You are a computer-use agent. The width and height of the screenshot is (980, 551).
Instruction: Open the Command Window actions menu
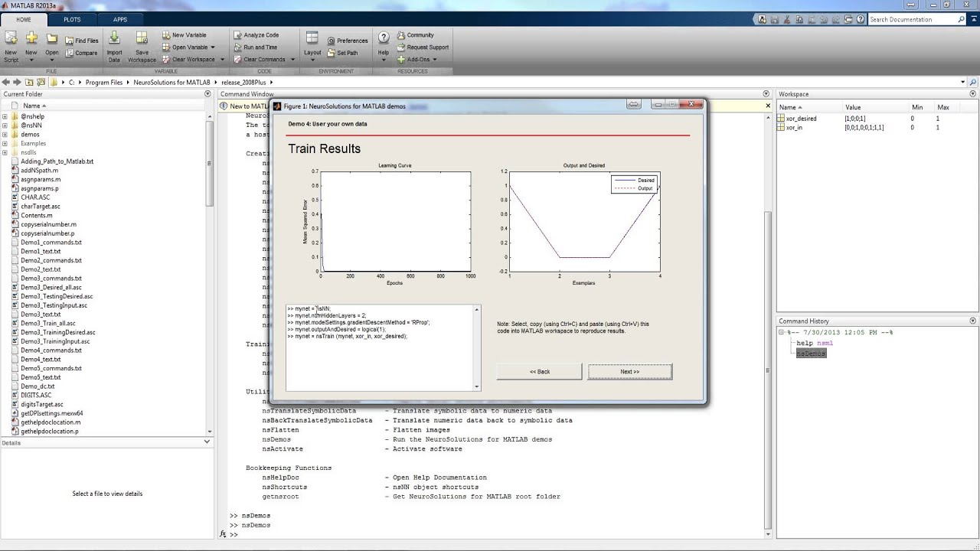(766, 94)
